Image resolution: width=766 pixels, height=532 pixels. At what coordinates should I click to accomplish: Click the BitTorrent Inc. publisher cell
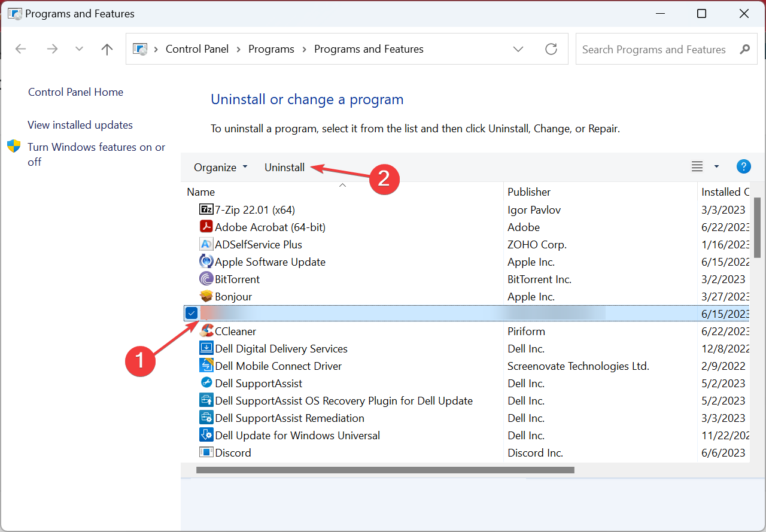(x=539, y=279)
